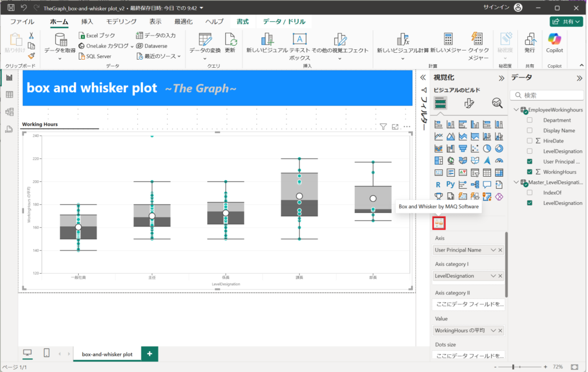Uncheck the WorkingHours field checkbox

(x=530, y=172)
